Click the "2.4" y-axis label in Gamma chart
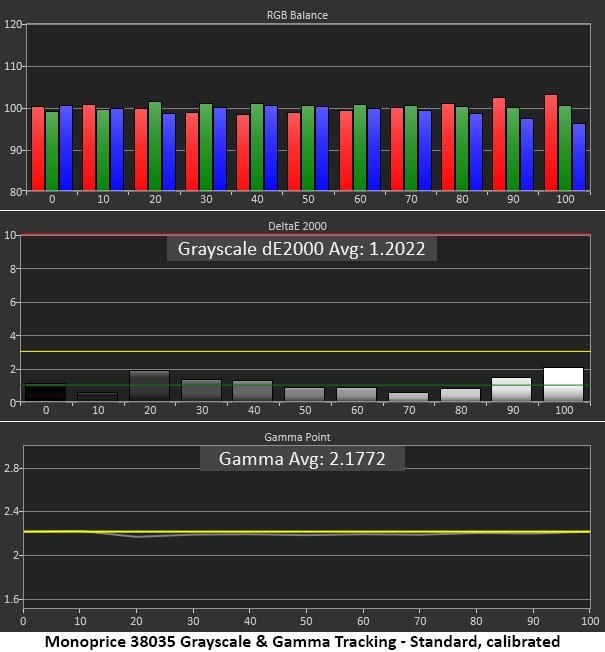The height and width of the screenshot is (652, 605). pyautogui.click(x=12, y=511)
